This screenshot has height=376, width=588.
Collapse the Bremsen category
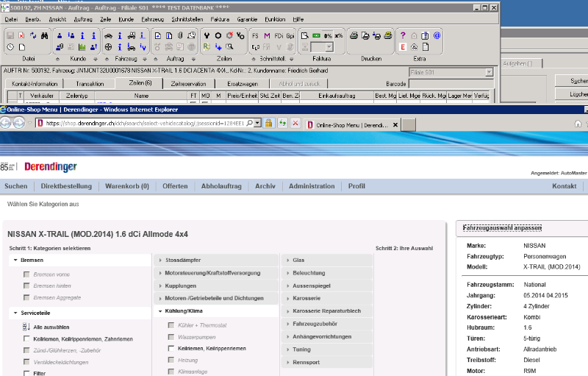pyautogui.click(x=15, y=260)
